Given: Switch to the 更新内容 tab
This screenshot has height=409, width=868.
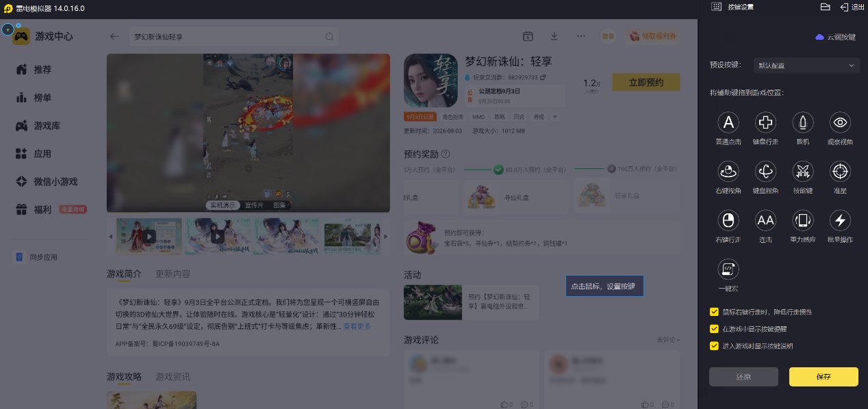Looking at the screenshot, I should (173, 274).
